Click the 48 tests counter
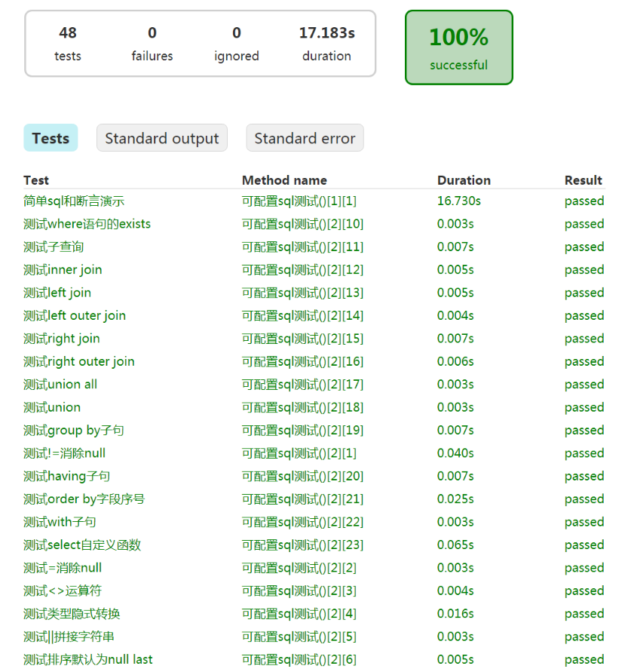 coord(68,44)
